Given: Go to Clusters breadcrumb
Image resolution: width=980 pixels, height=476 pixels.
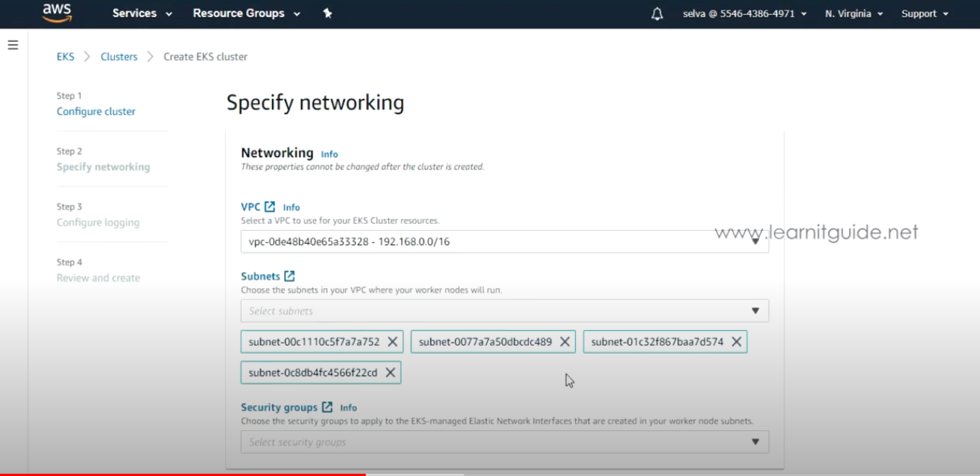Looking at the screenshot, I should point(119,57).
